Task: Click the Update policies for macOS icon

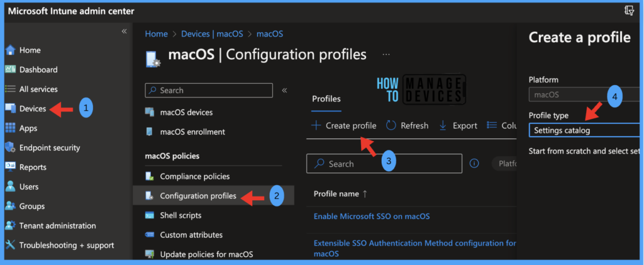Action: coord(150,254)
